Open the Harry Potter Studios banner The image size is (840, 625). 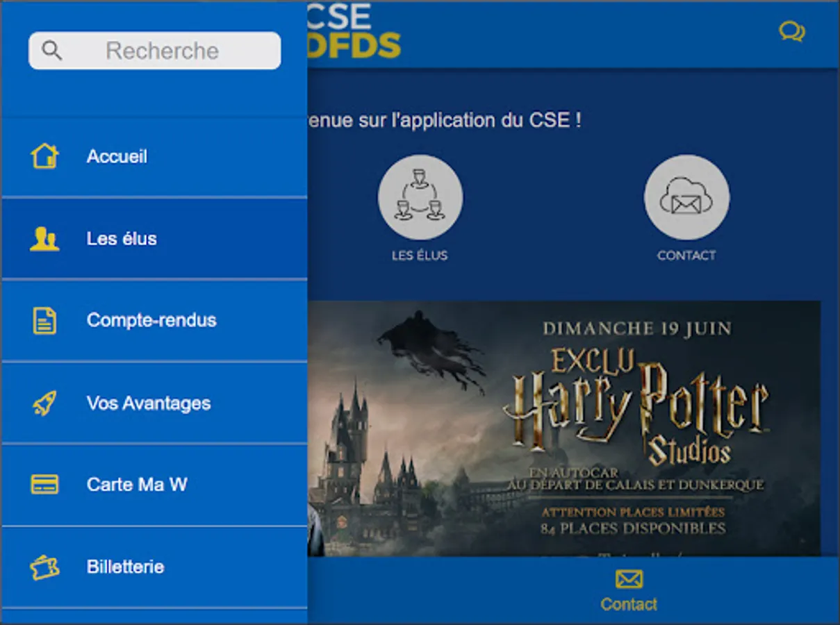pyautogui.click(x=564, y=428)
